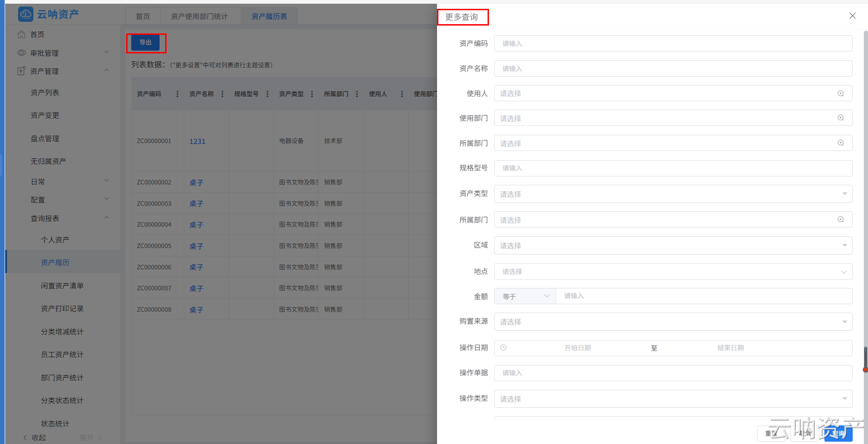The height and width of the screenshot is (444, 868).
Task: Open 分类状态统计 in the sidebar
Action: point(62,400)
